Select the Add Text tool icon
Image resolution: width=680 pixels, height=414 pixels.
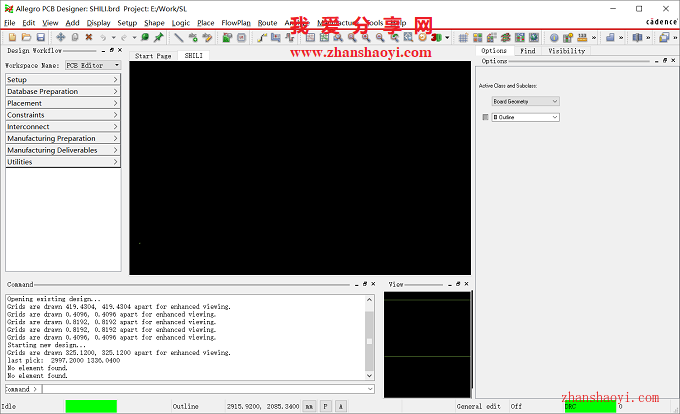click(x=193, y=38)
